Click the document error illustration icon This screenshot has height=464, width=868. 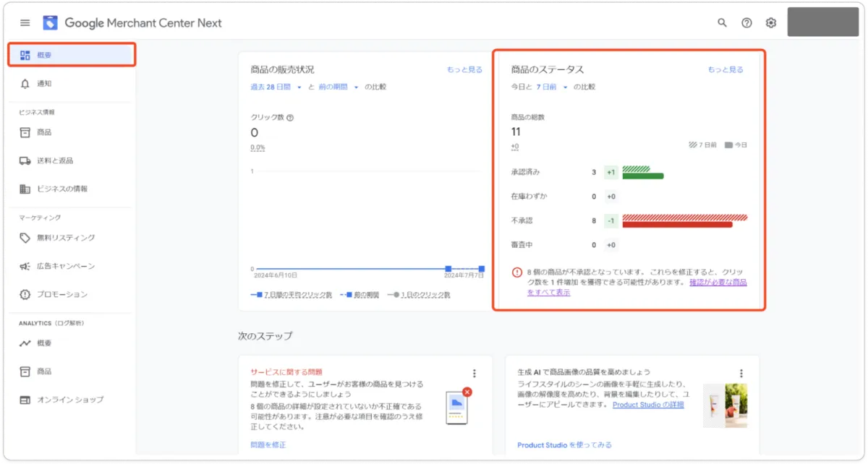point(459,407)
